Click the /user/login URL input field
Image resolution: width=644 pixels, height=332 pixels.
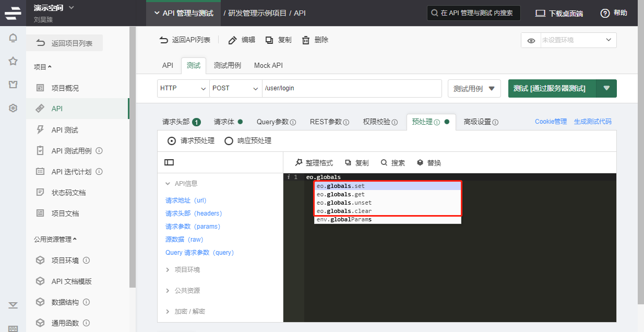click(x=351, y=88)
